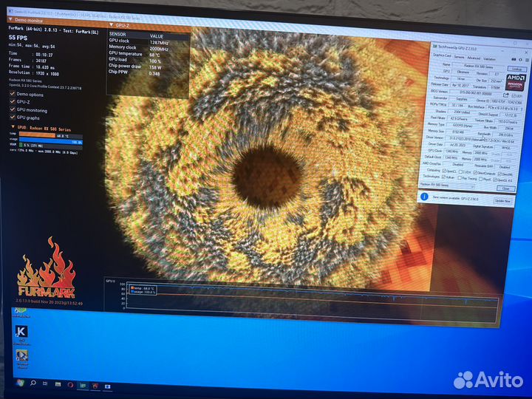Toggle the CUDA checkbox in GPU-Z
The image size is (532, 399).
(460, 171)
